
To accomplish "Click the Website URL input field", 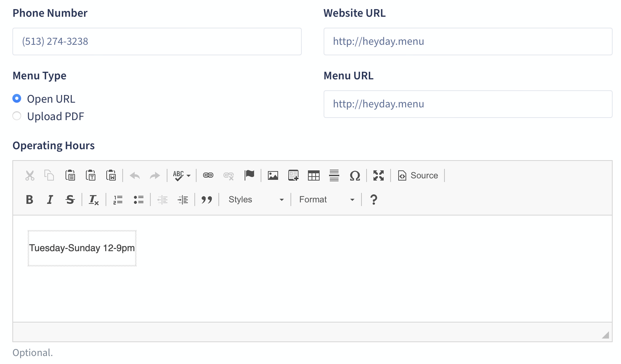I will (x=468, y=41).
